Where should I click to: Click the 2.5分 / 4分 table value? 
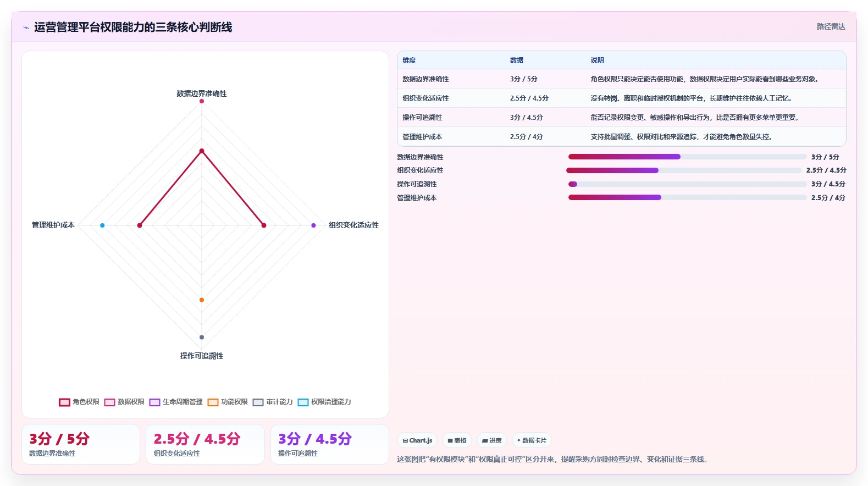pos(527,137)
